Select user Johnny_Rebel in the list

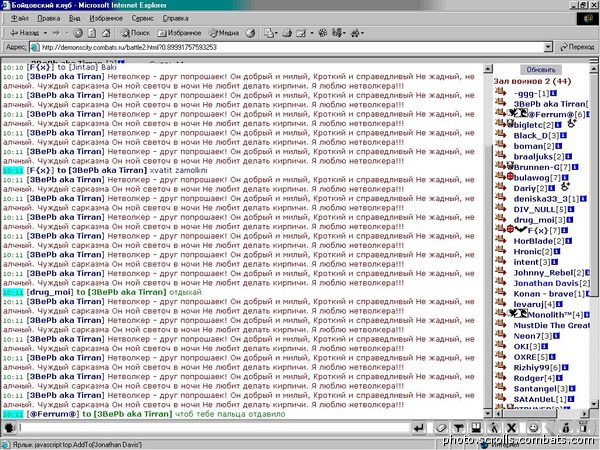tap(543, 273)
